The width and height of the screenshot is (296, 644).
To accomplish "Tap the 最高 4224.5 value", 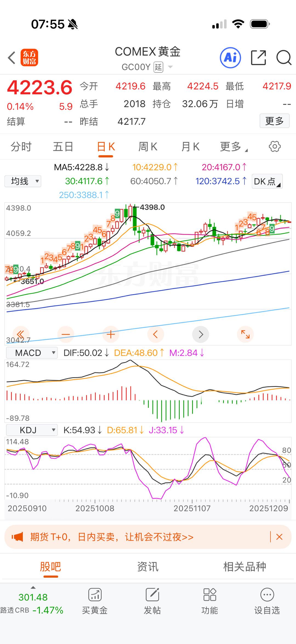I will (x=203, y=86).
